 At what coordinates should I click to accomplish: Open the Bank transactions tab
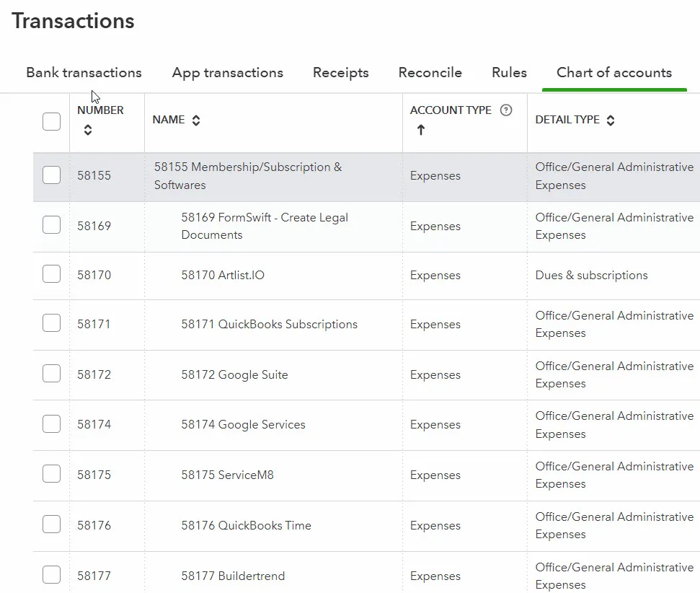(84, 73)
